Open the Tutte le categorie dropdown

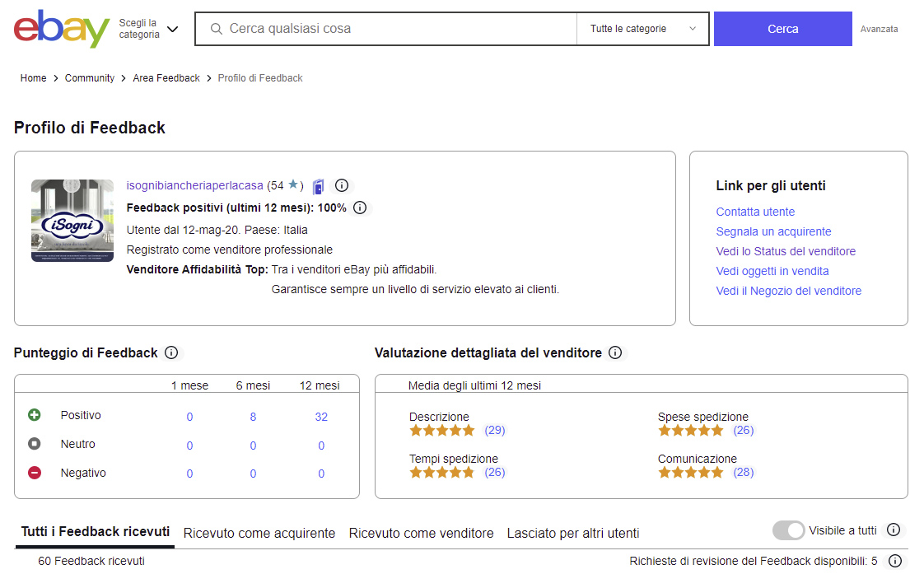click(x=643, y=29)
